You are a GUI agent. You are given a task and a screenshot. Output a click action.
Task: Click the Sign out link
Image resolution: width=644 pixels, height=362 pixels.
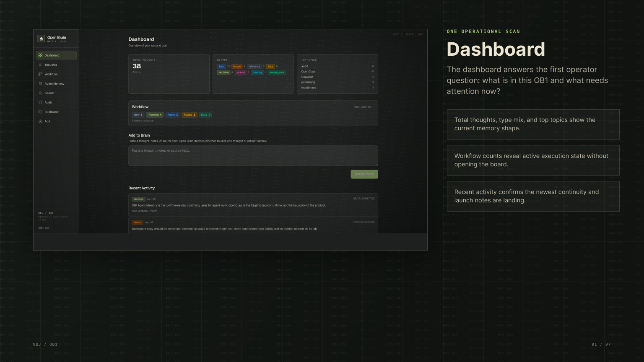pos(44,228)
